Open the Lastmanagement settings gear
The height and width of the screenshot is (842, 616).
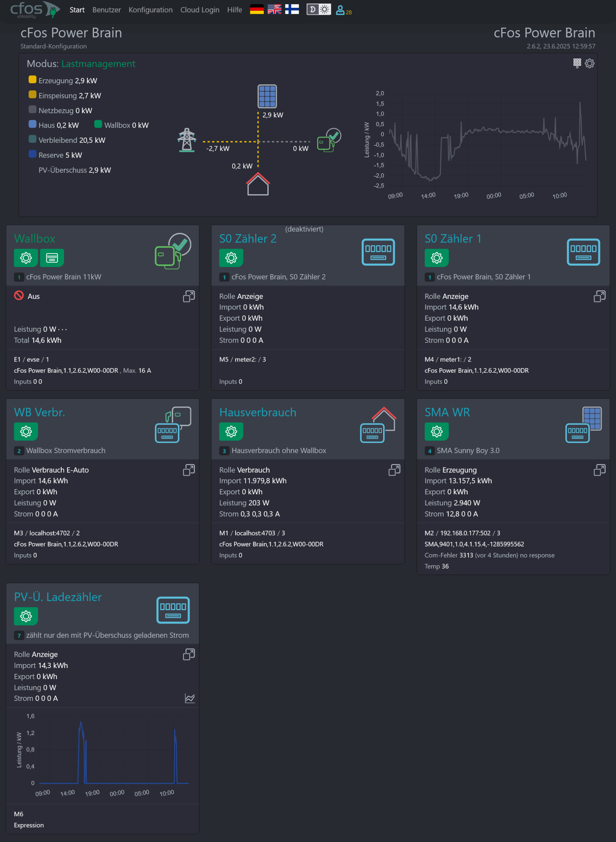pos(590,63)
